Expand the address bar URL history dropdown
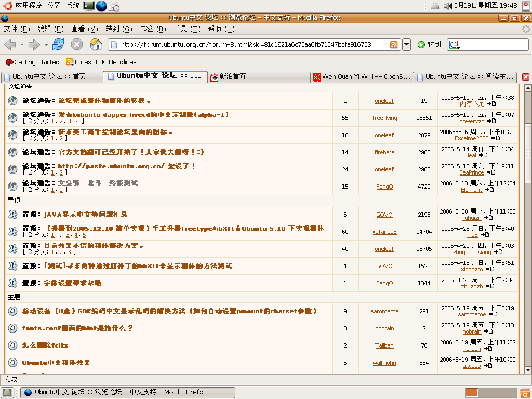 (406, 45)
